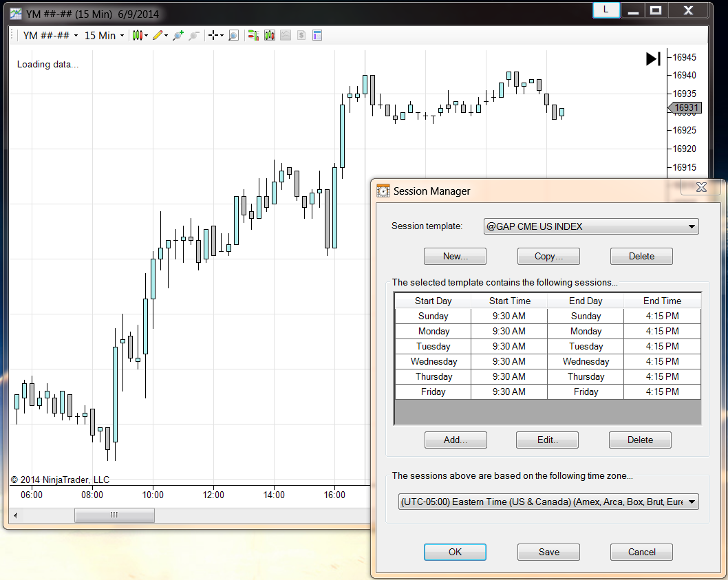Image resolution: width=728 pixels, height=580 pixels.
Task: Select the Thursday start day cell
Action: (433, 376)
